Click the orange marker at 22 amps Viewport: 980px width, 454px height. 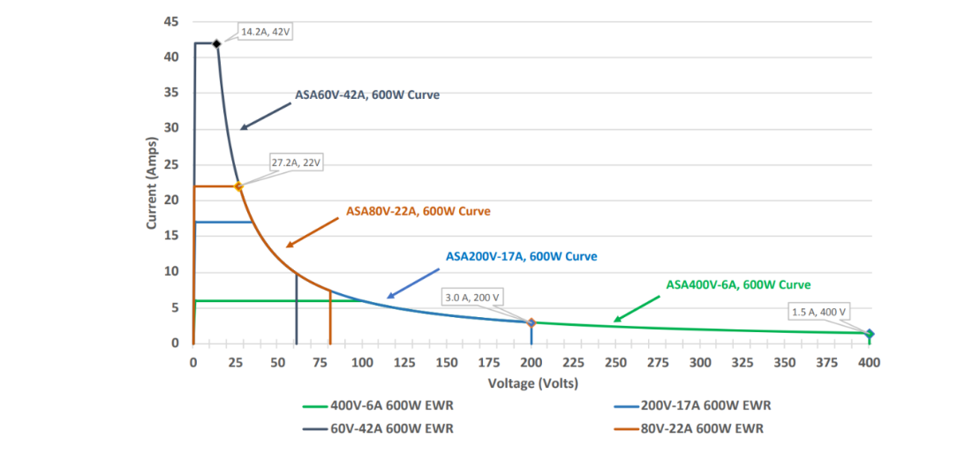coord(238,186)
